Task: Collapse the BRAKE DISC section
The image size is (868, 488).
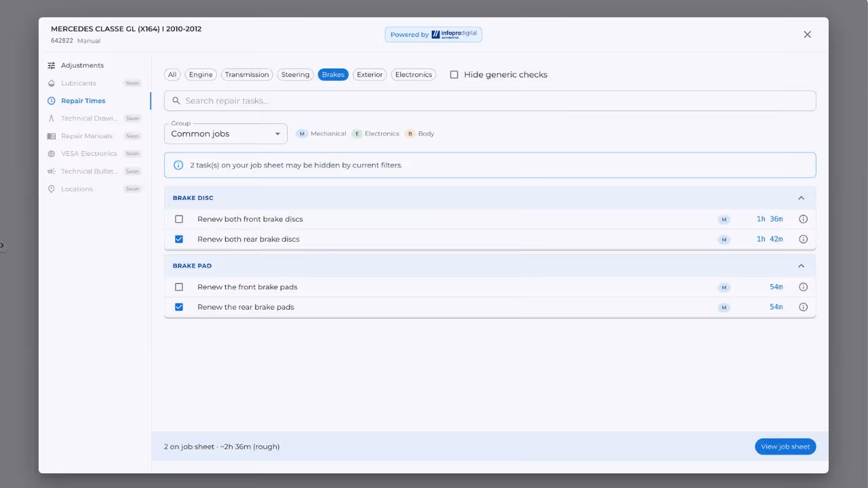Action: [x=801, y=198]
